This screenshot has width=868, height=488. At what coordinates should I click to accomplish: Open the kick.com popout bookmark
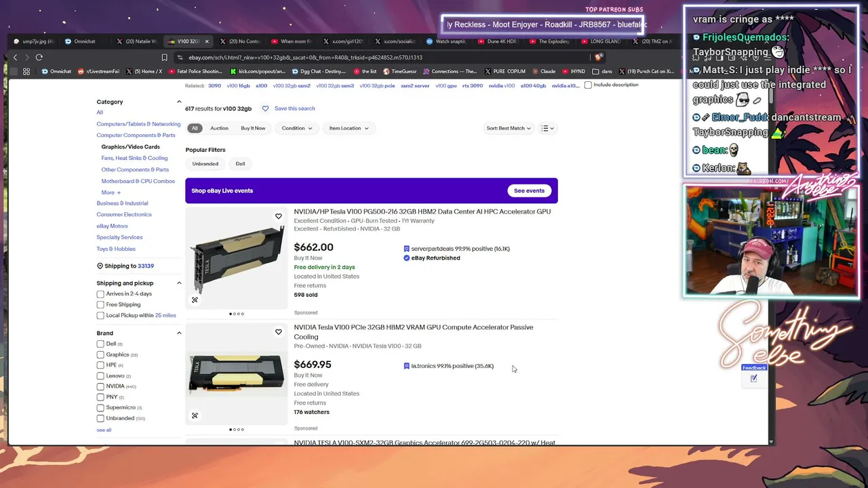pyautogui.click(x=258, y=71)
